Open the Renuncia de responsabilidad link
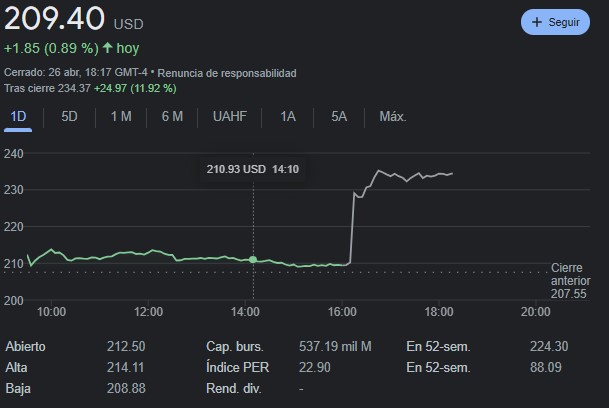This screenshot has height=408, width=609. (227, 73)
